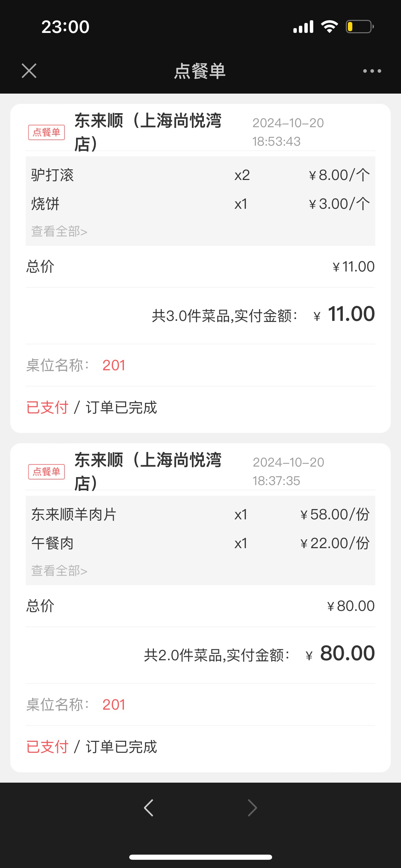This screenshot has width=401, height=868.
Task: Tap table number 201 in second order
Action: [x=114, y=705]
